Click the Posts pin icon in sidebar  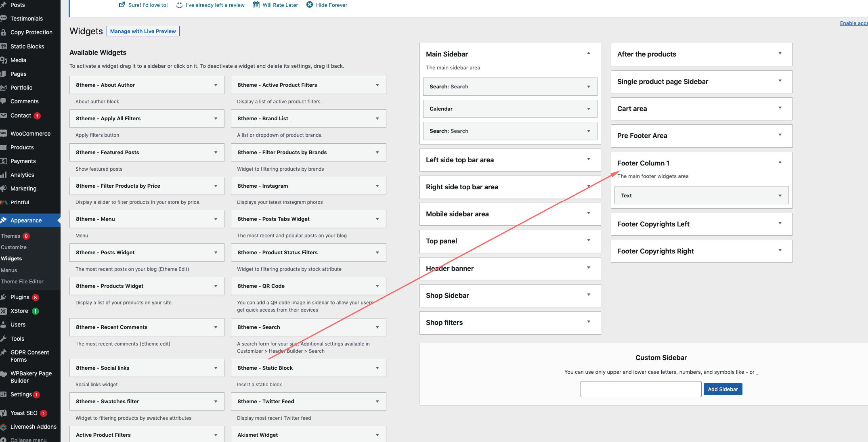(3, 5)
